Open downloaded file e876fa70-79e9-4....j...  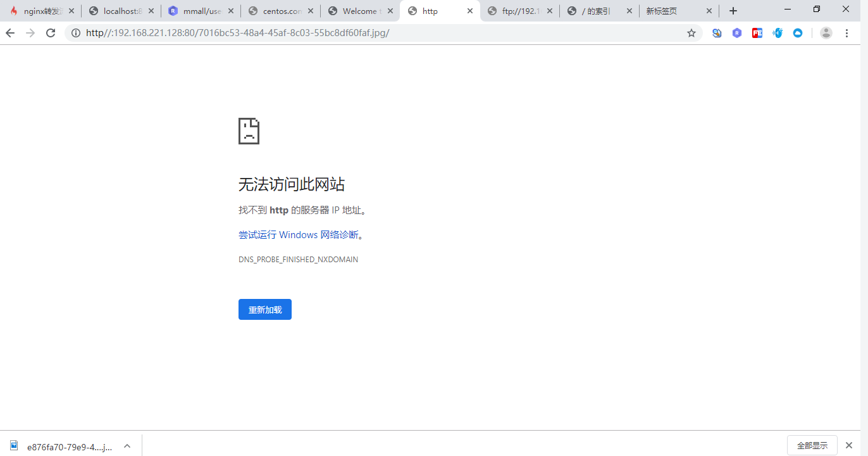point(61,446)
